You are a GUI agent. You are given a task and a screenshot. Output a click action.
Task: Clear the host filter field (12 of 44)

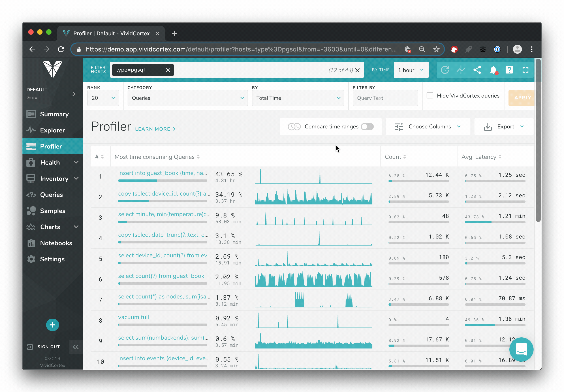click(x=358, y=70)
